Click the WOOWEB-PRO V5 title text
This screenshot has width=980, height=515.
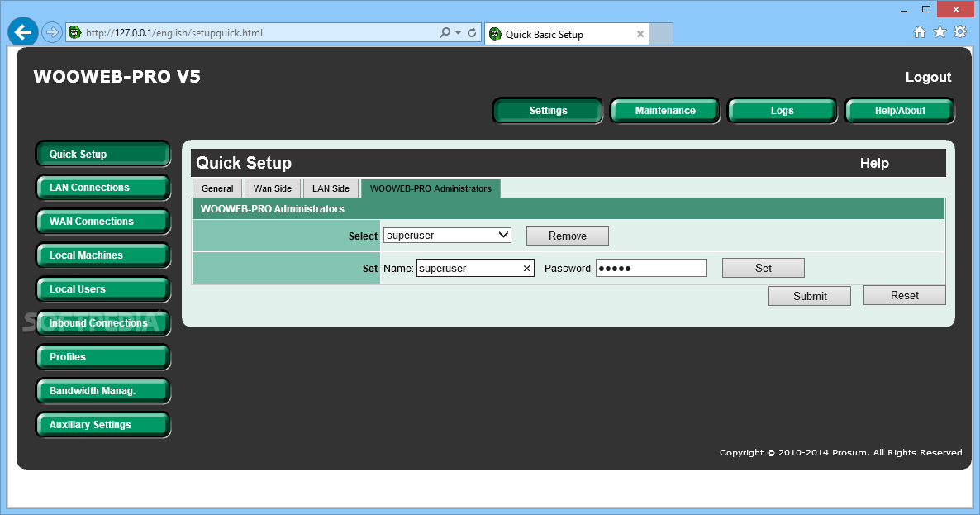117,77
